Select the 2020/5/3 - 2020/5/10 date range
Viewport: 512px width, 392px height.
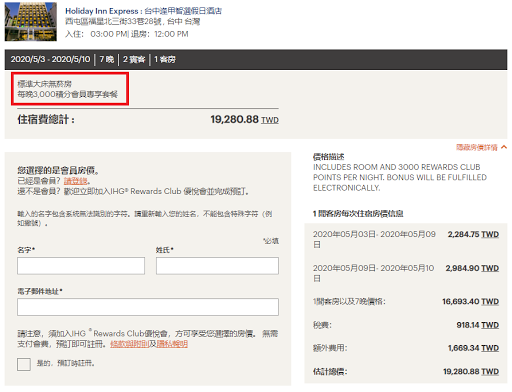point(50,59)
